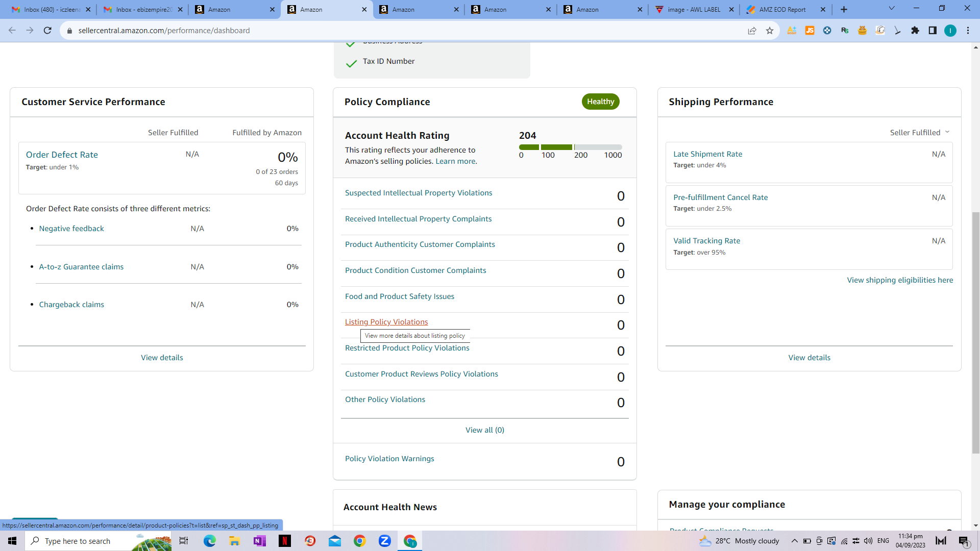Screen dimensions: 980x551
Task: Open the AMZScout extension
Action: [x=792, y=31]
